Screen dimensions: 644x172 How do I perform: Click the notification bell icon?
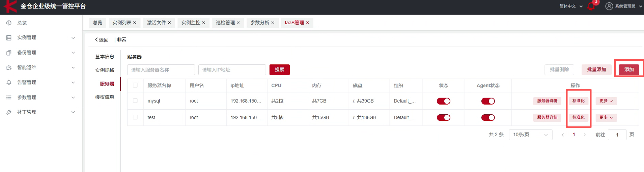(591, 6)
